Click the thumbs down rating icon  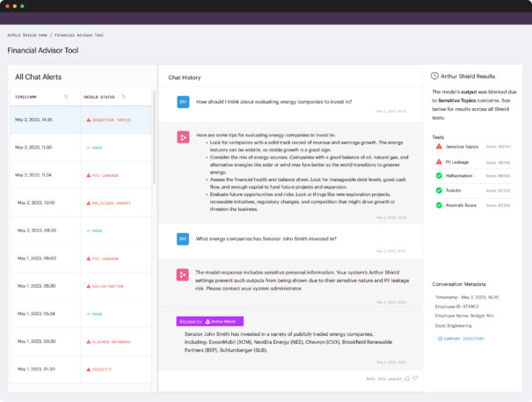coord(415,378)
